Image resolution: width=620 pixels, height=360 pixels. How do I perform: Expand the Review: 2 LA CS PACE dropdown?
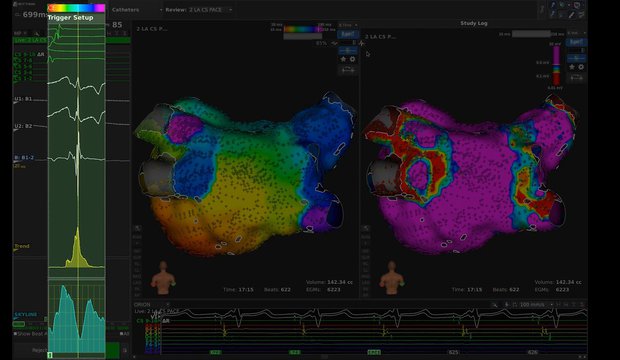[198, 9]
